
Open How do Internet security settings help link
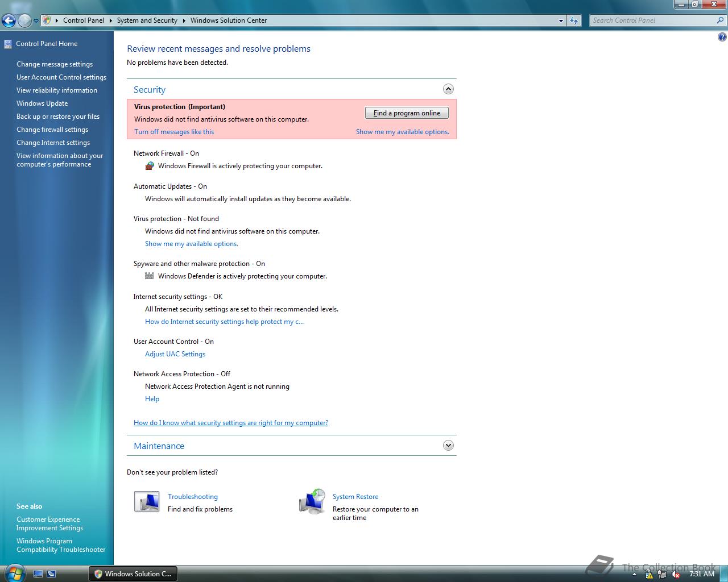(224, 322)
